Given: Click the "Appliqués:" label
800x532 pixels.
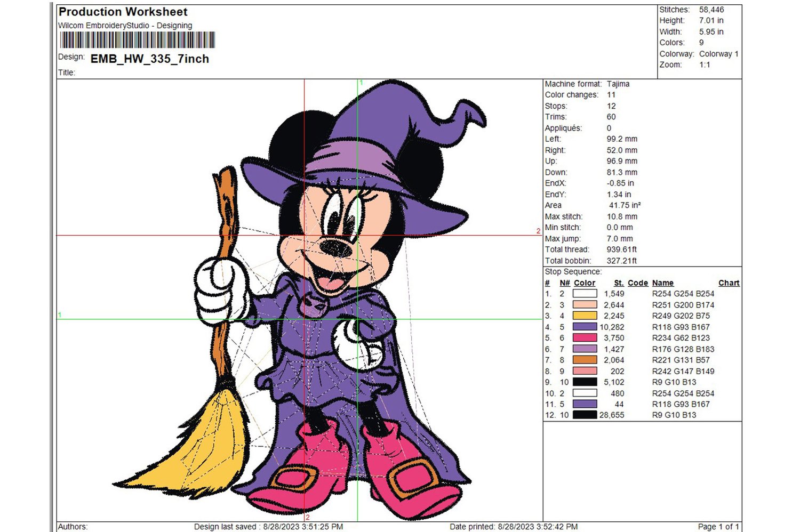Looking at the screenshot, I should coord(564,128).
